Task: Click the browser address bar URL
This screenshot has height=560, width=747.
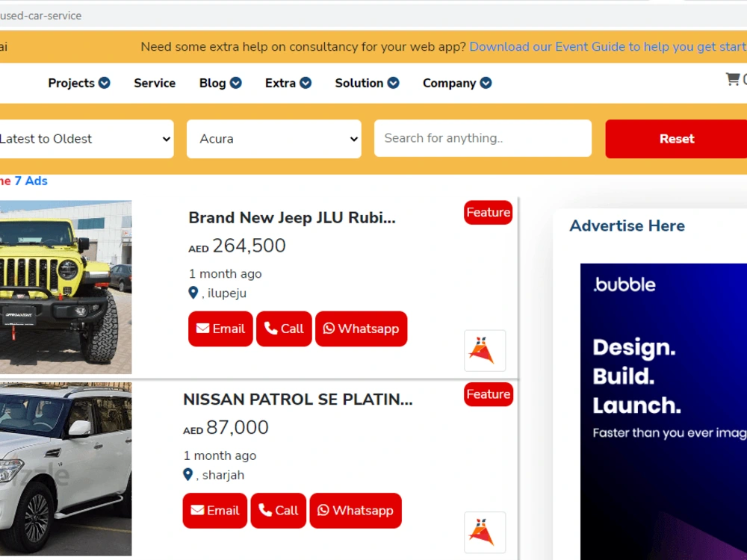Action: coord(40,16)
